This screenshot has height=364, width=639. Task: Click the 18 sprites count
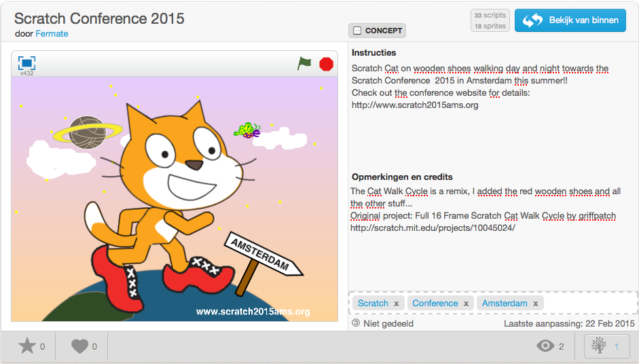pos(490,26)
